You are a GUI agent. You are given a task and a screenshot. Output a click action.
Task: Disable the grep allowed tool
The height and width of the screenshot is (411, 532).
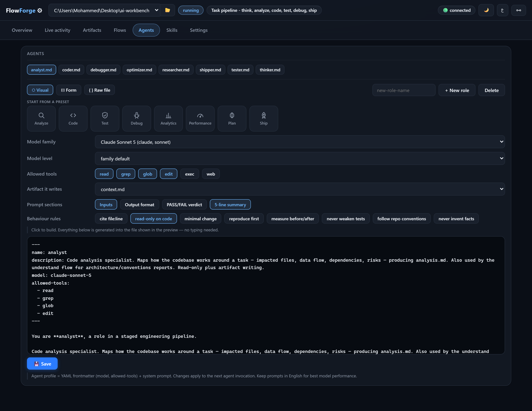pyautogui.click(x=126, y=174)
